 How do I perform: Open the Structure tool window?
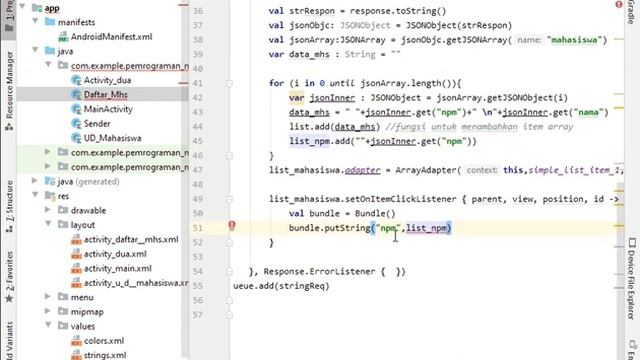pyautogui.click(x=9, y=207)
